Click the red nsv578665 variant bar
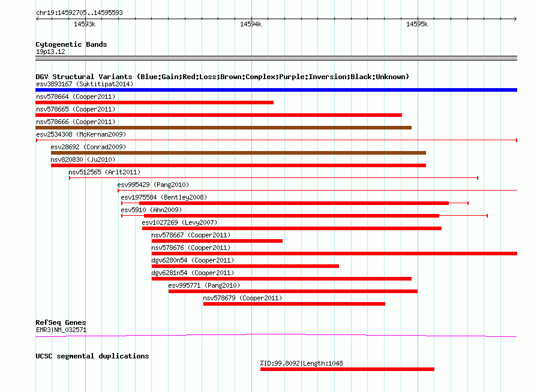The height and width of the screenshot is (392, 534). pyautogui.click(x=218, y=115)
